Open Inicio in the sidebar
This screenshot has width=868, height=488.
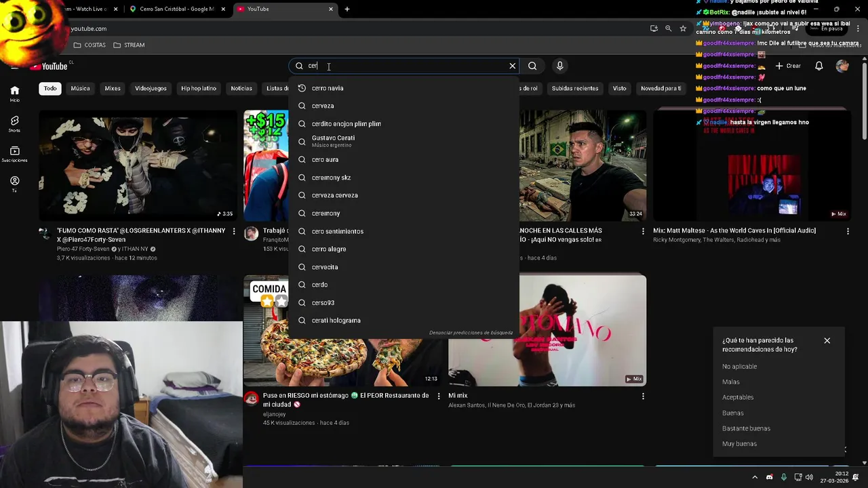click(14, 94)
